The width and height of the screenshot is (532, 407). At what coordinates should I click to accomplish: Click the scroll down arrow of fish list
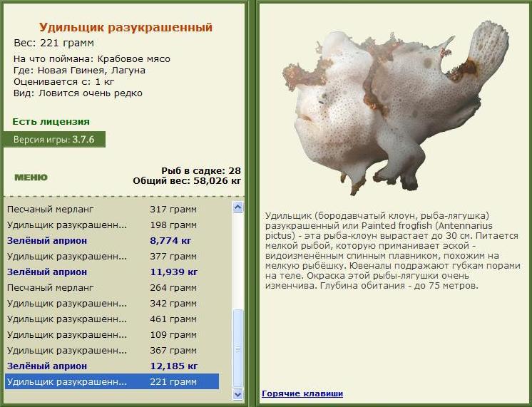[x=238, y=394]
